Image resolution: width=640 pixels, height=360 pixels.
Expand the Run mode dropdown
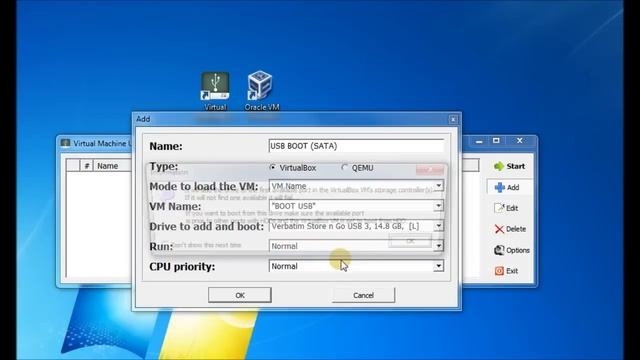(438, 246)
